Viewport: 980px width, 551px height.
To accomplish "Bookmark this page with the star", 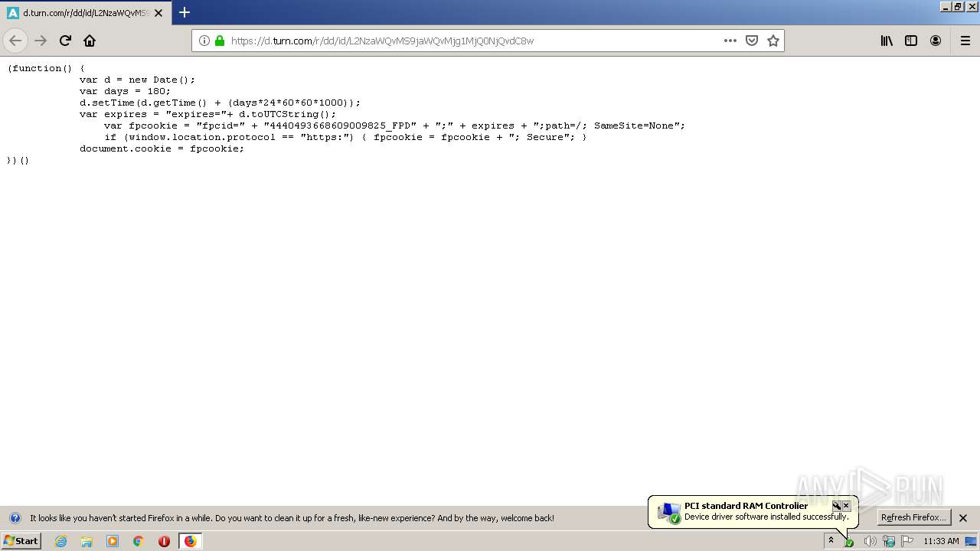I will point(773,41).
